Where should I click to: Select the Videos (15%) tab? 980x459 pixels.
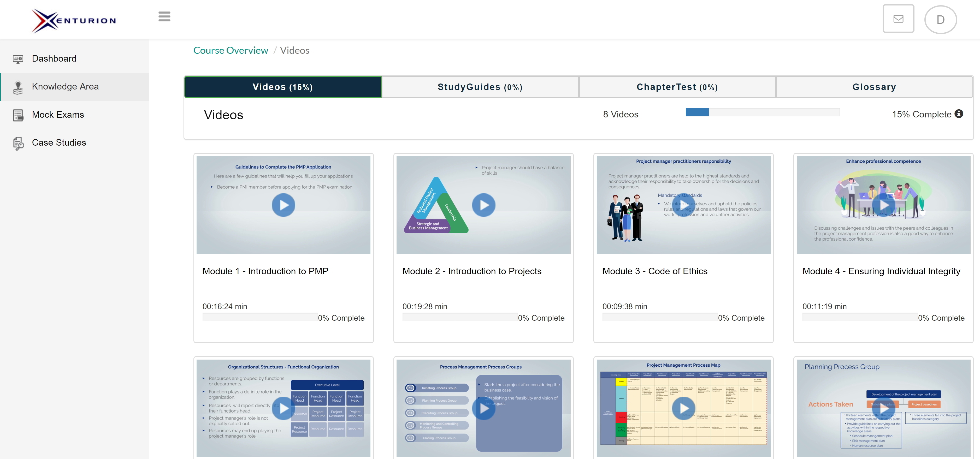tap(283, 87)
